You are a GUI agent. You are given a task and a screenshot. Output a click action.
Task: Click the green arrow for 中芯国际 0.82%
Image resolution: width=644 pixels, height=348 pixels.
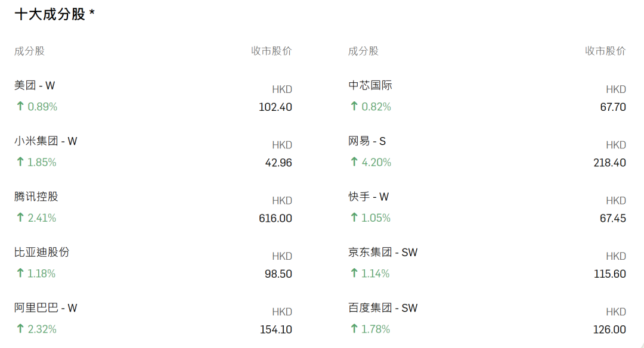click(x=354, y=107)
